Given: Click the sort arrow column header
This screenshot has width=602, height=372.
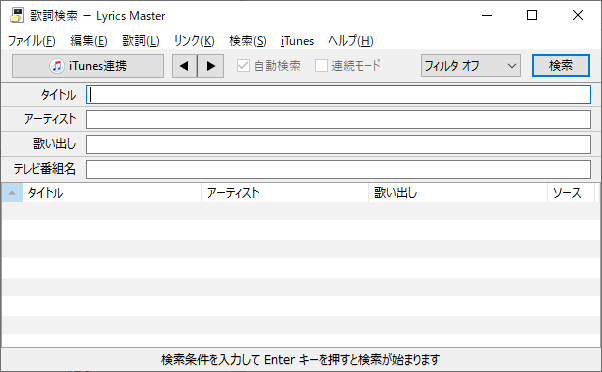Looking at the screenshot, I should pos(12,193).
